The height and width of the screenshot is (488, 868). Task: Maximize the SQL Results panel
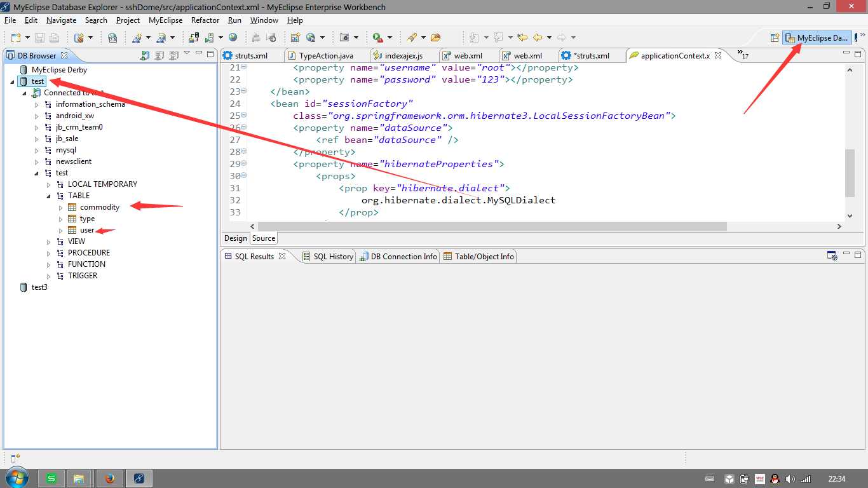858,255
